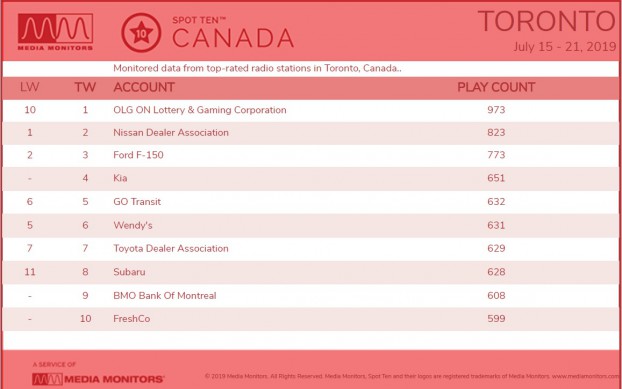Click the FreshCo account name

[132, 319]
